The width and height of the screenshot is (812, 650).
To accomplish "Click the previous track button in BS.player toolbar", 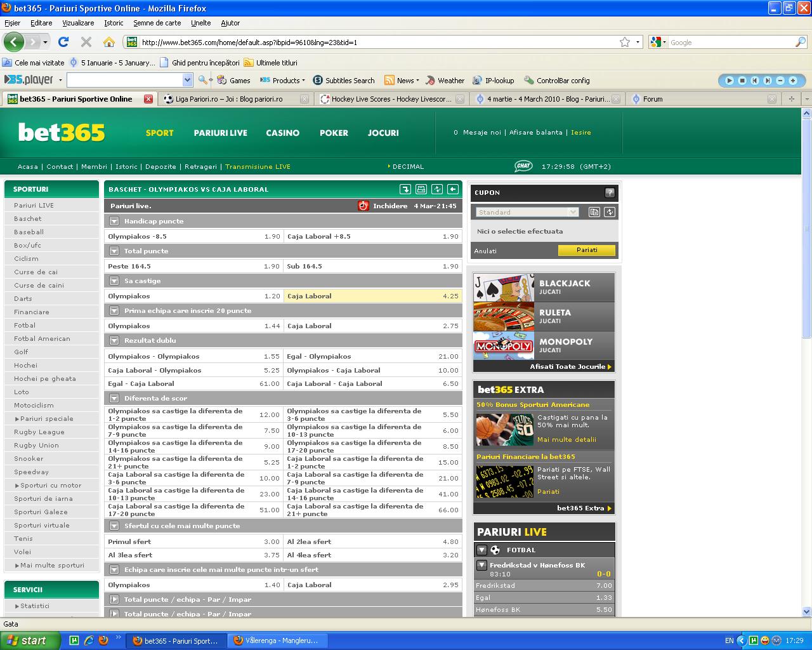I will pyautogui.click(x=755, y=81).
